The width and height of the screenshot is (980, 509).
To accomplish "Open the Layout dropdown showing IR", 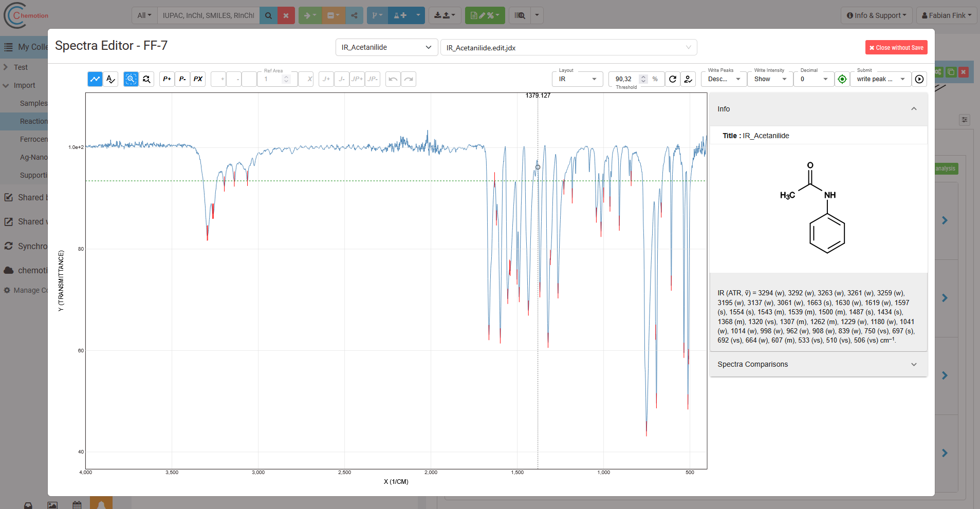I will (x=577, y=79).
